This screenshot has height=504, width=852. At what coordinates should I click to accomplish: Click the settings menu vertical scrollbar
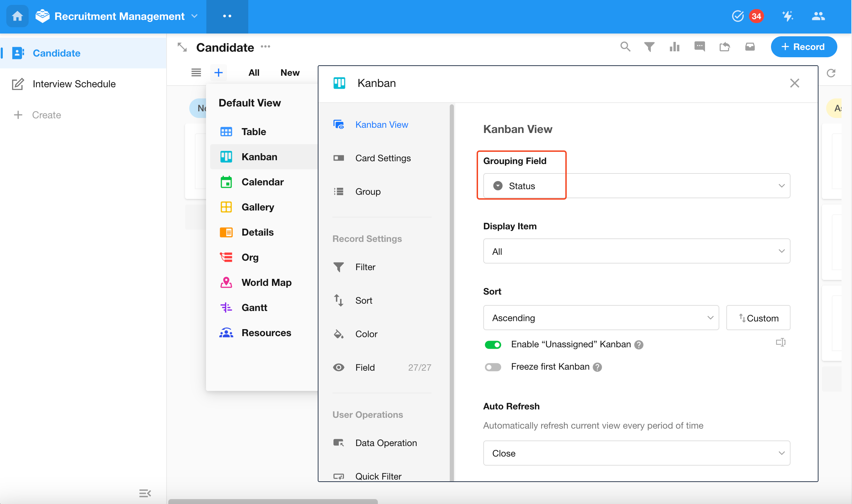pyautogui.click(x=451, y=292)
